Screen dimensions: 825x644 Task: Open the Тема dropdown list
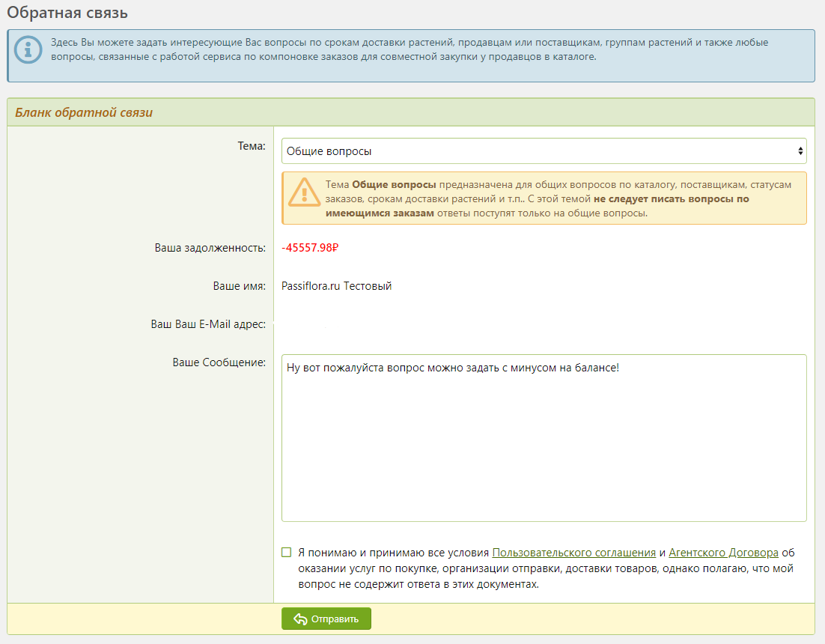544,151
